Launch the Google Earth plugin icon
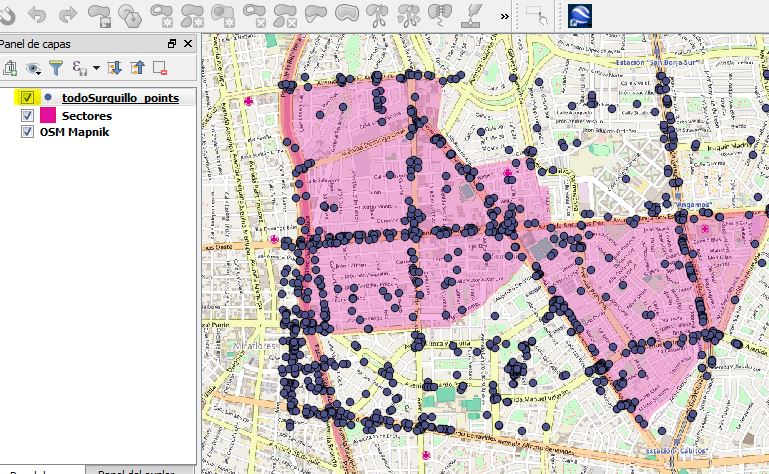 click(x=580, y=16)
